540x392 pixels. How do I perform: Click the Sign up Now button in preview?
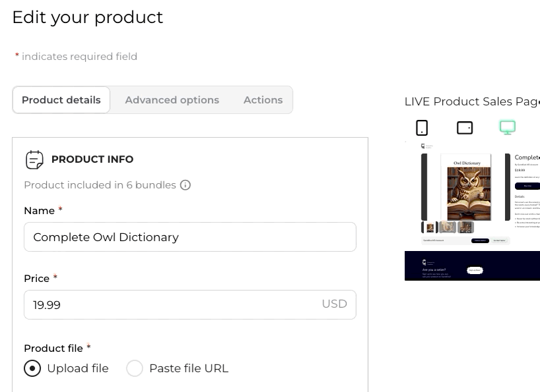[x=475, y=270]
